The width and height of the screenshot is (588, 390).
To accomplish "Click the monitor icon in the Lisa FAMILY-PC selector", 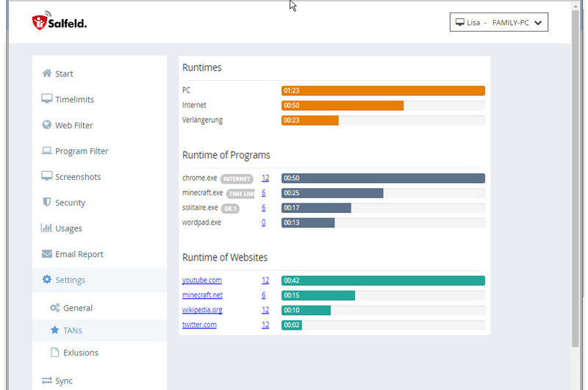I will coord(460,22).
